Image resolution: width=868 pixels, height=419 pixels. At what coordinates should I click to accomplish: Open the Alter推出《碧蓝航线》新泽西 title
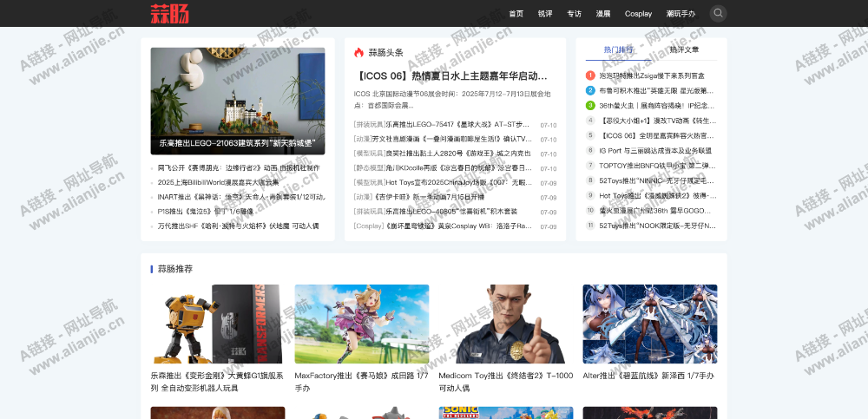(x=648, y=376)
